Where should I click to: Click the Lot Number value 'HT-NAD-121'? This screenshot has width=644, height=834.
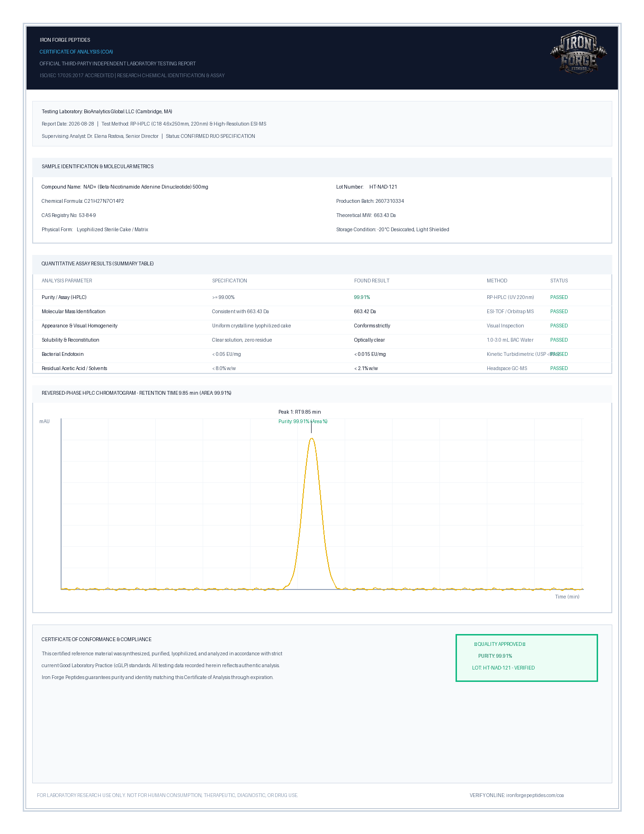coord(383,187)
